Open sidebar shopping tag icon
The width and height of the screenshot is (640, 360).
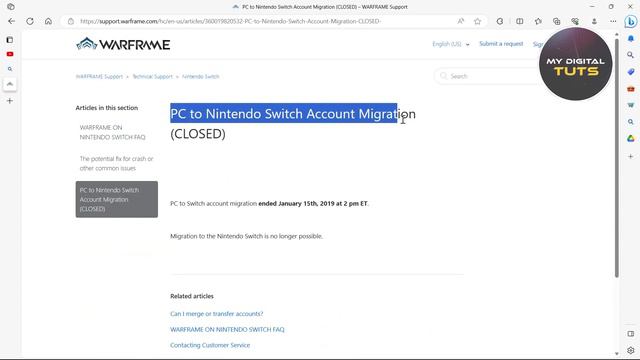(631, 72)
